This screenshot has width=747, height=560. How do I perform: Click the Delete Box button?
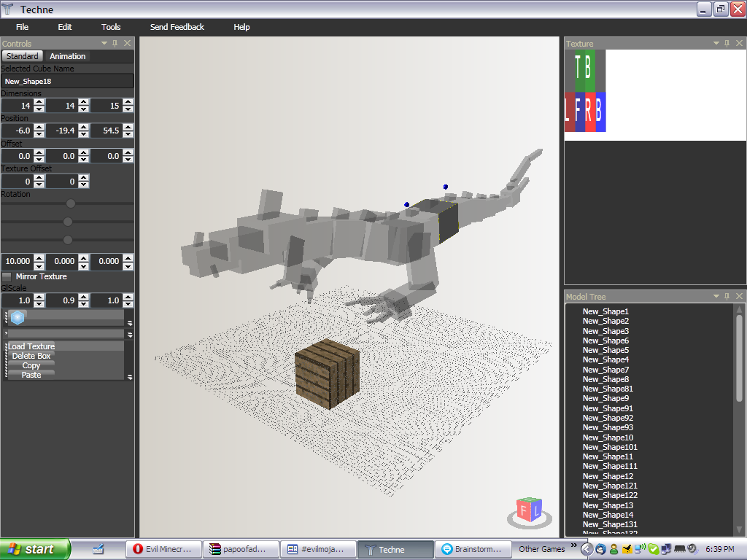[x=31, y=356]
